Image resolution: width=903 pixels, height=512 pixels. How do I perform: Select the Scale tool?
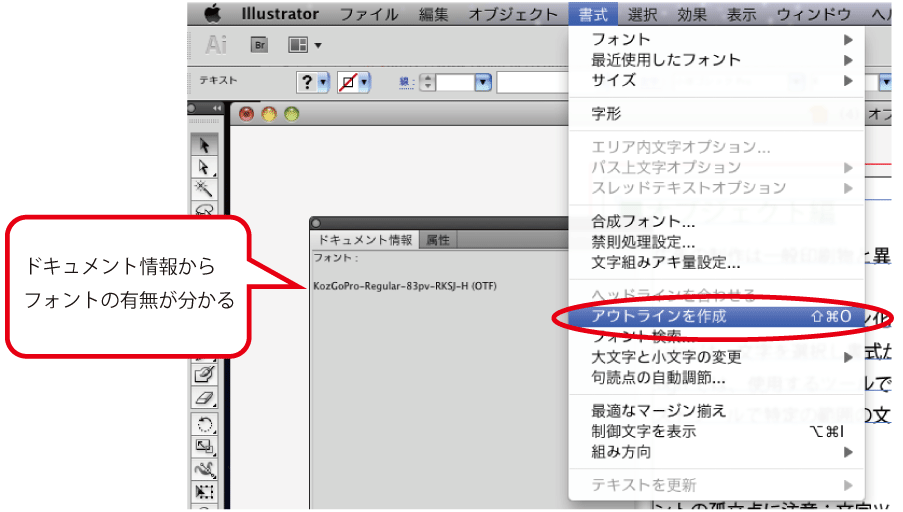[x=205, y=446]
